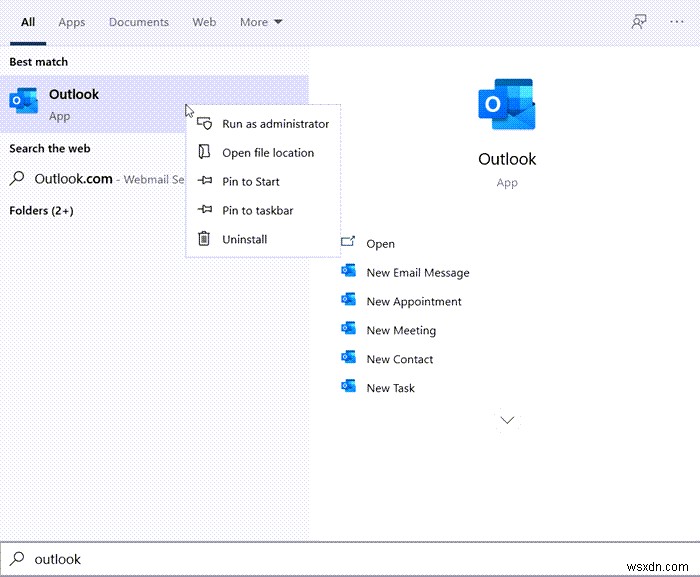Viewport: 700px width, 577px height.
Task: Click the search magnifier icon in search box
Action: [17, 558]
